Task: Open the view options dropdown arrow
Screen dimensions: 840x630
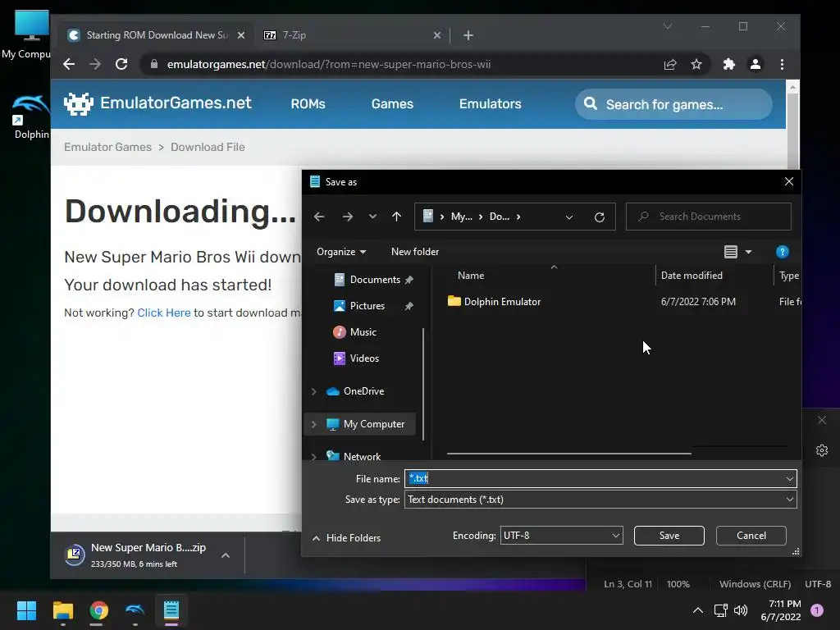Action: [x=748, y=252]
